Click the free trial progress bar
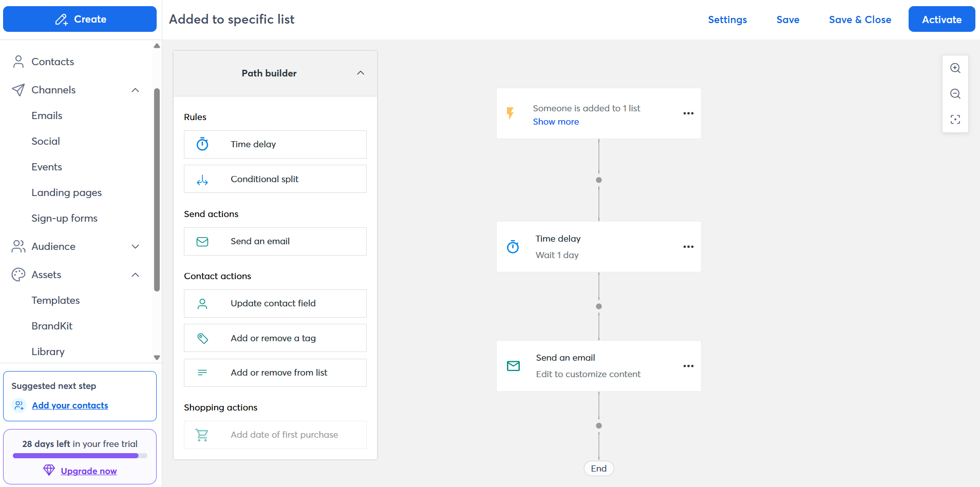 [80, 456]
